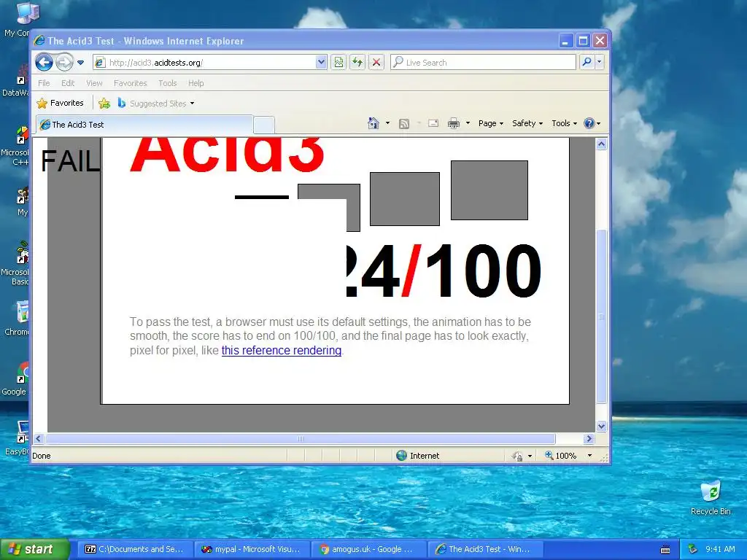Image resolution: width=747 pixels, height=560 pixels.
Task: Open the search provider dropdown arrow
Action: tap(600, 62)
